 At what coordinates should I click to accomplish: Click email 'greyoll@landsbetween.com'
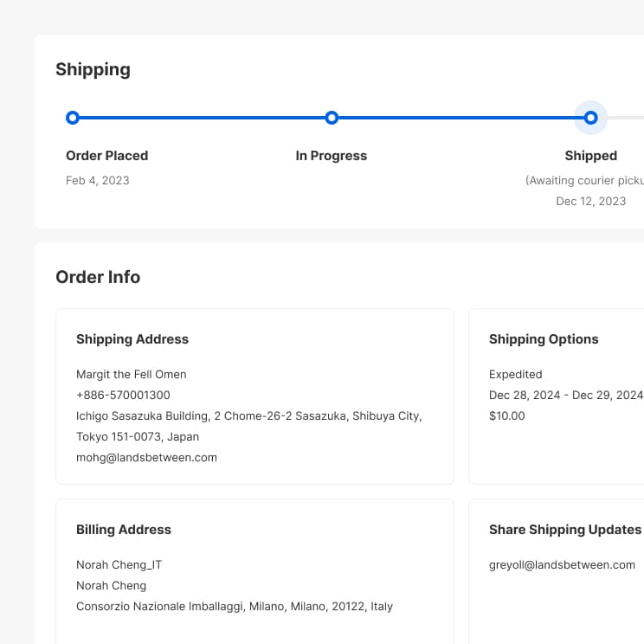(562, 565)
